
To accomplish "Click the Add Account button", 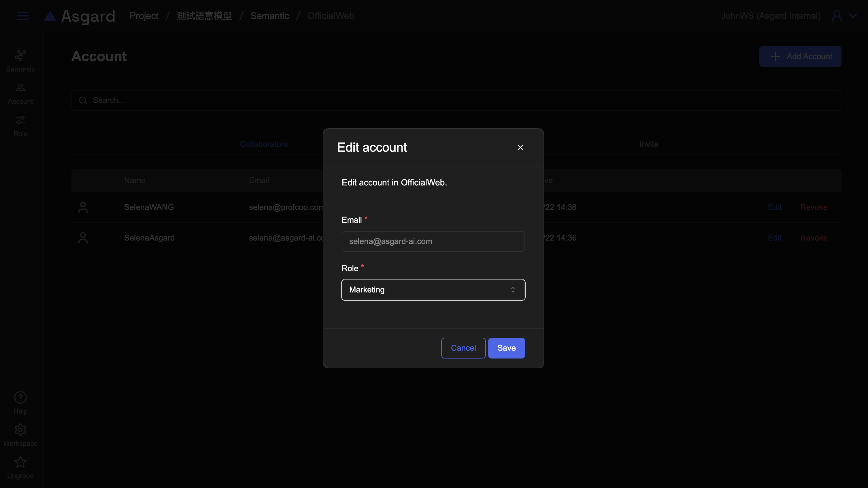I will pyautogui.click(x=800, y=56).
